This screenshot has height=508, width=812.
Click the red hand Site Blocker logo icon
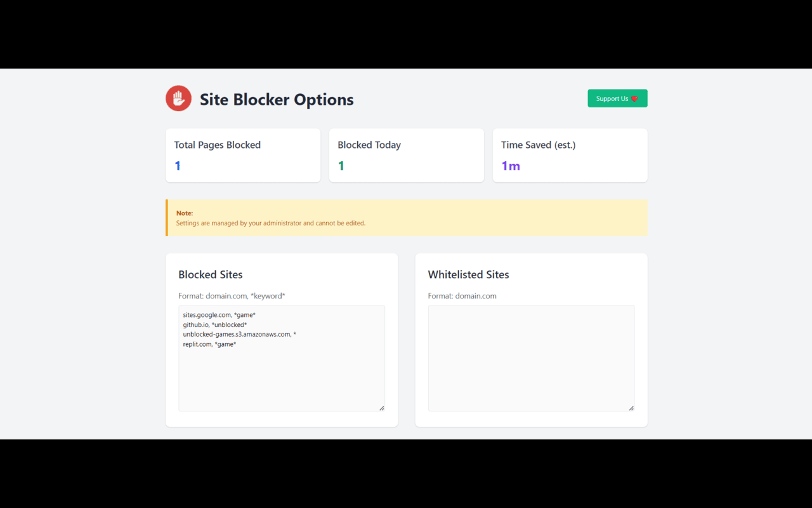(178, 98)
